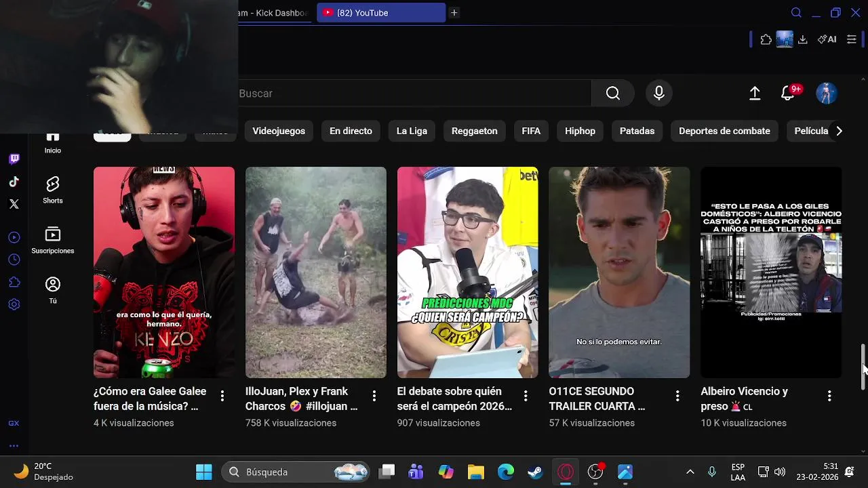Viewport: 868px width, 488px height.
Task: Select the (82) YouTube tab
Action: [381, 13]
